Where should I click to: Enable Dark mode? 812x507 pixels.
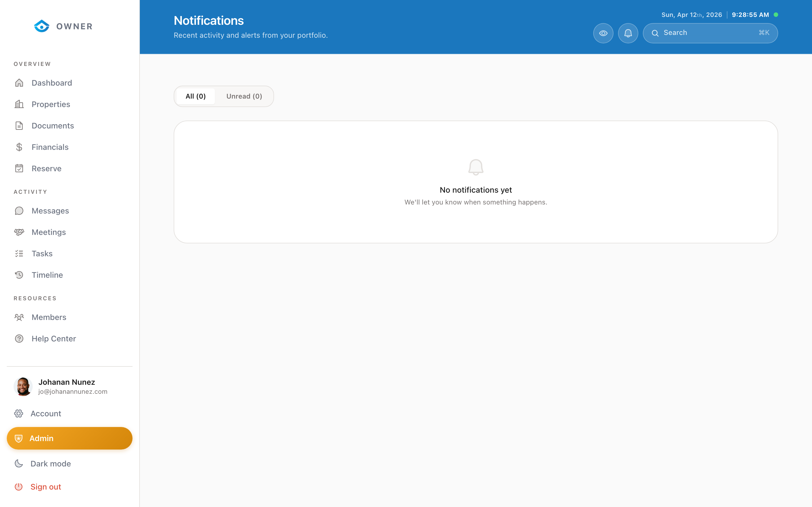tap(50, 463)
